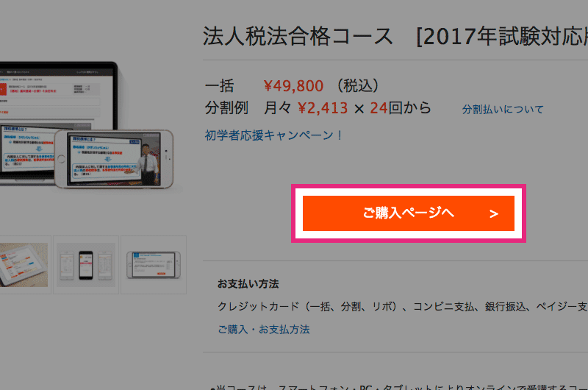
Task: Select the tablet photo thumbnail
Action: click(x=24, y=265)
